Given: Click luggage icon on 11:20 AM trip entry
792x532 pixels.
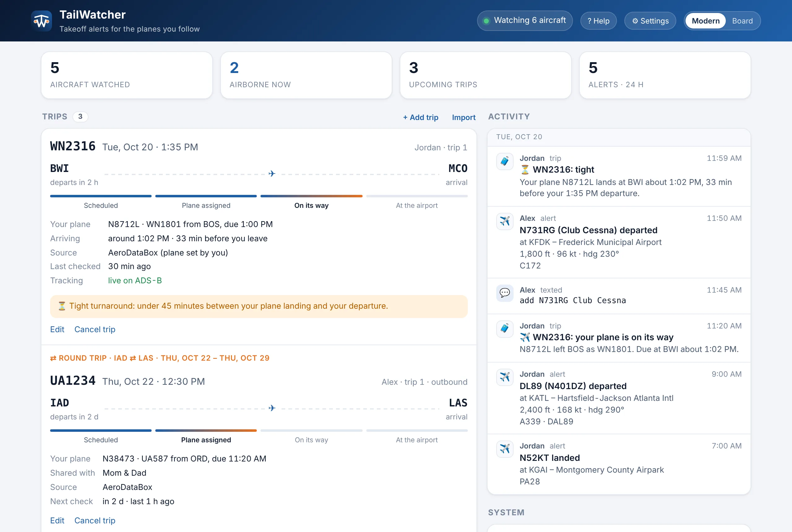Looking at the screenshot, I should 505,329.
